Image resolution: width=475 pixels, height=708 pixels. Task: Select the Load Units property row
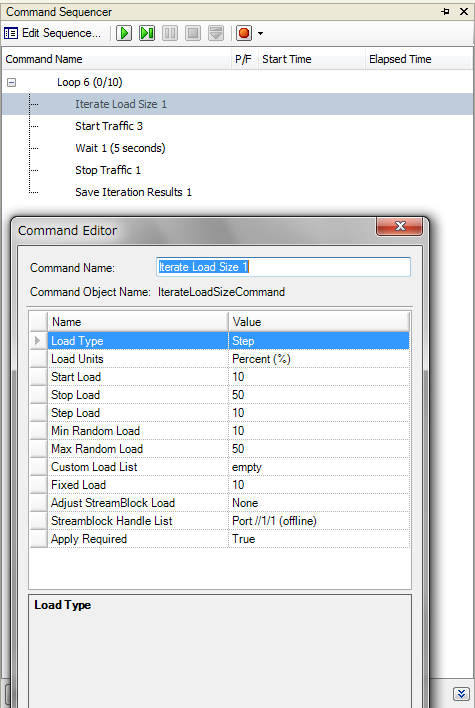tap(219, 359)
